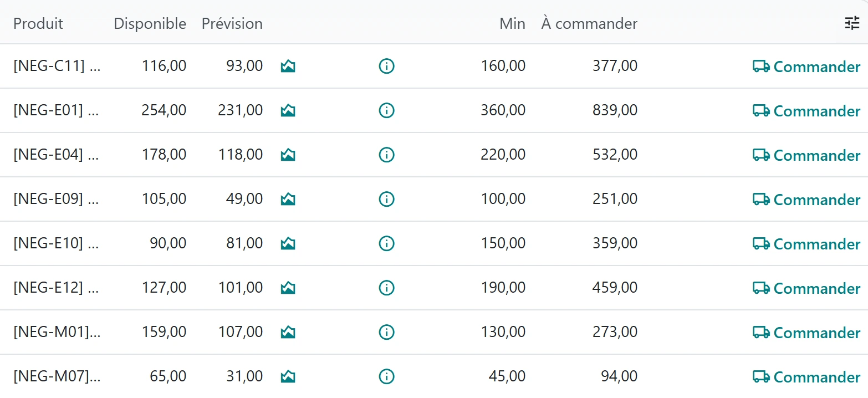
Task: Click Commander for NEG-E04 row
Action: pos(806,155)
